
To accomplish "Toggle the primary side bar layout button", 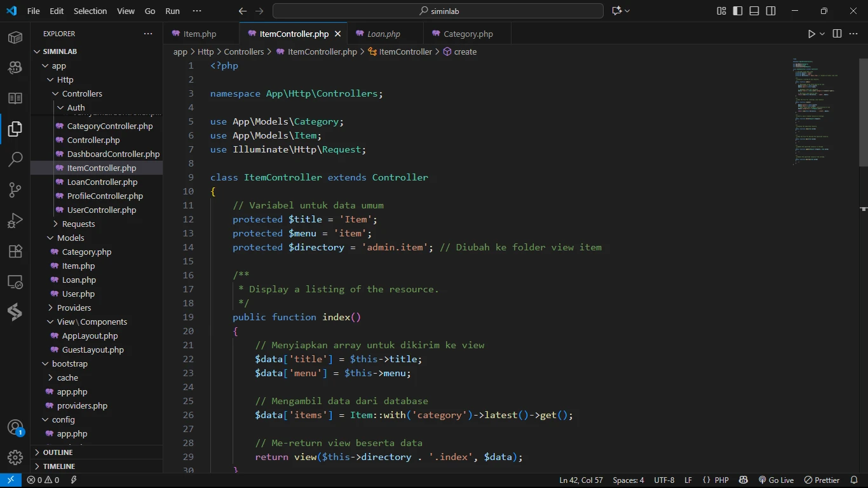I will tap(738, 11).
